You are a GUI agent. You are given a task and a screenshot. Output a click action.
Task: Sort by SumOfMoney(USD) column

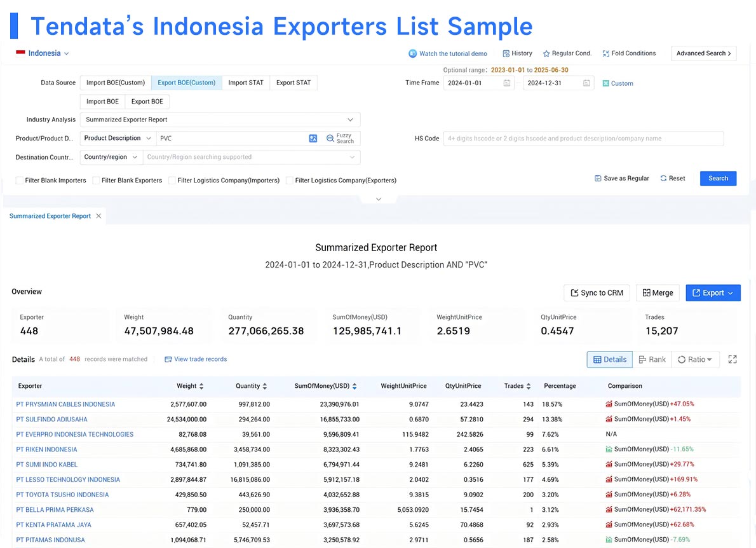coord(354,387)
